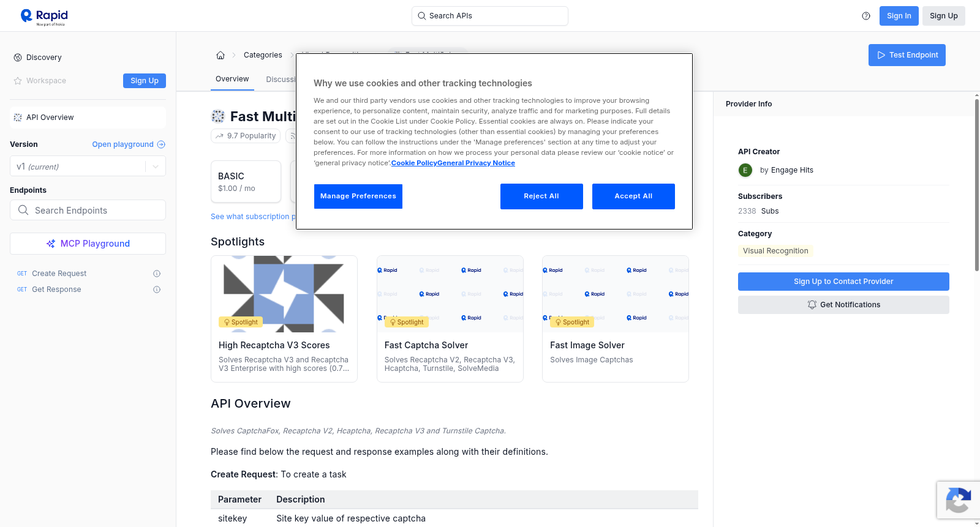Open API Overview in the sidebar
This screenshot has width=980, height=527.
pos(88,118)
